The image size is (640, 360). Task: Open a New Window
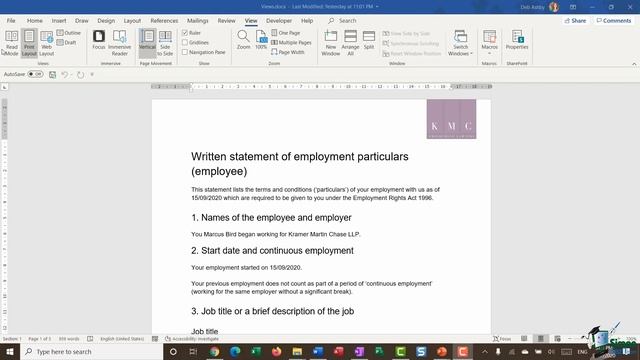(331, 43)
